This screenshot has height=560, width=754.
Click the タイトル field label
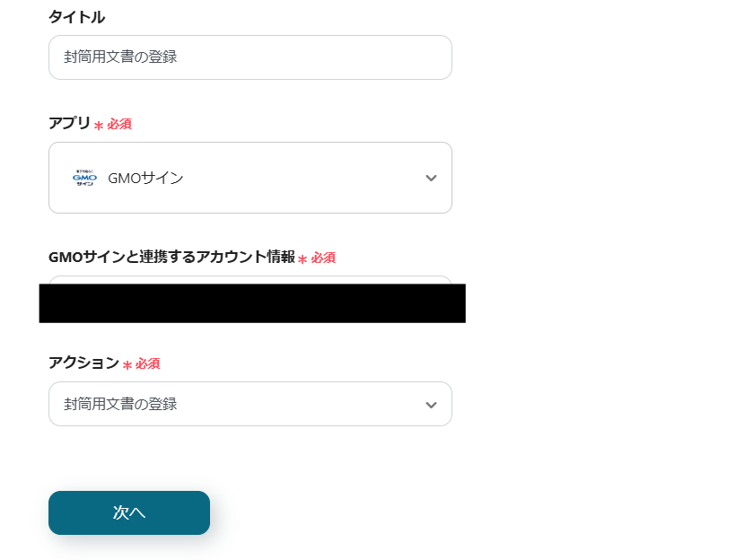point(77,16)
